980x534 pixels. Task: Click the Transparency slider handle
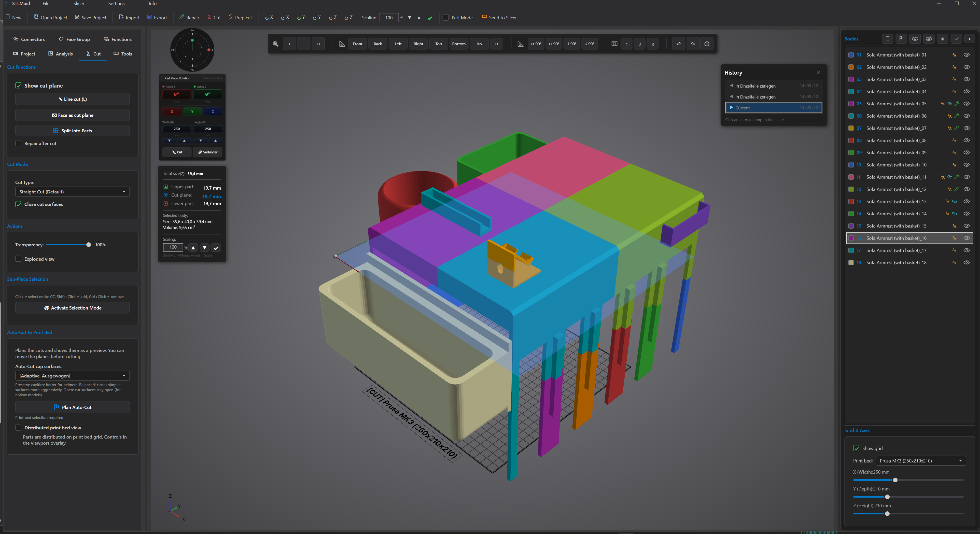[89, 245]
